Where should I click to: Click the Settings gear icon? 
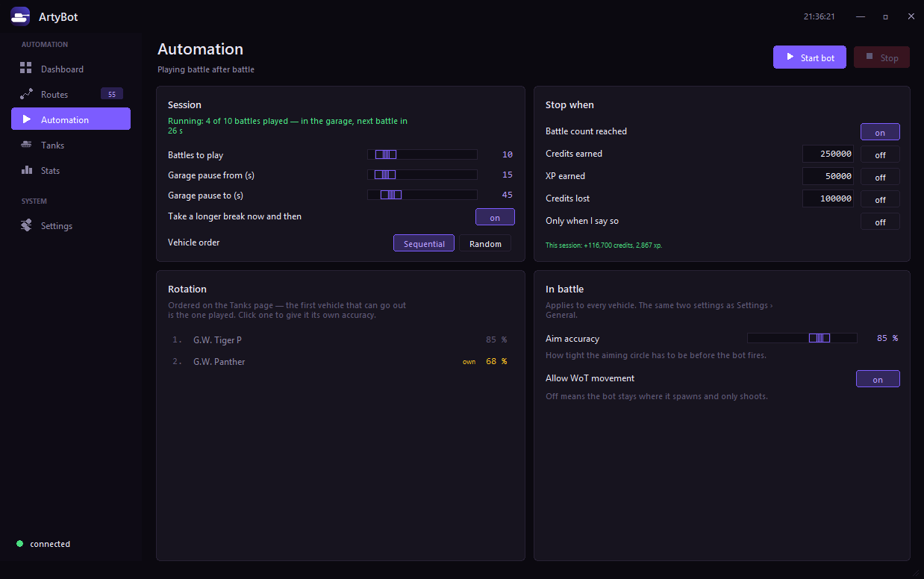[x=26, y=225]
